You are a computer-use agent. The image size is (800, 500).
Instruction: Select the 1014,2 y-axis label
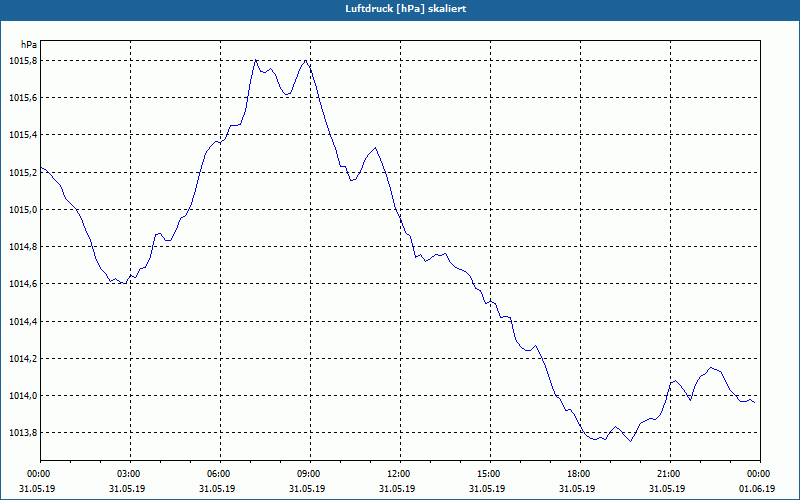coord(23,359)
